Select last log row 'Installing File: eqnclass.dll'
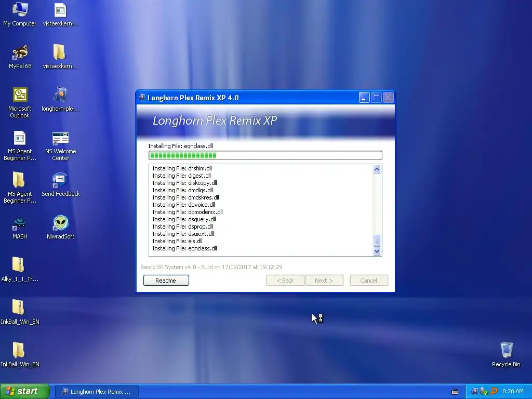This screenshot has height=399, width=532. point(184,248)
